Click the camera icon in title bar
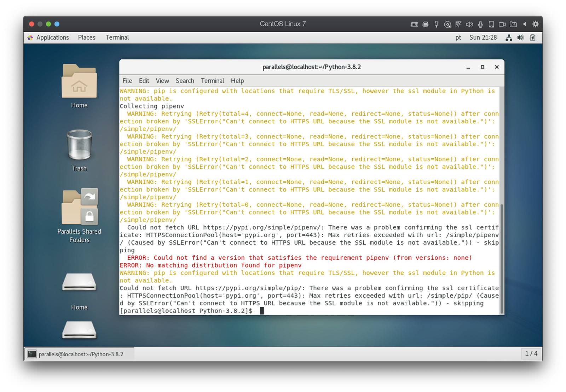Screen dimensions: 566x392 click(x=502, y=24)
